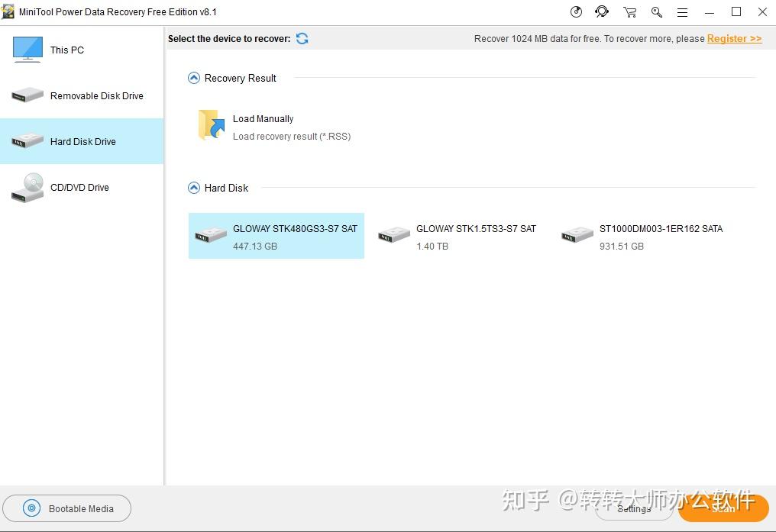The height and width of the screenshot is (532, 776).
Task: Click the 931.51 GB size text
Action: tap(622, 247)
